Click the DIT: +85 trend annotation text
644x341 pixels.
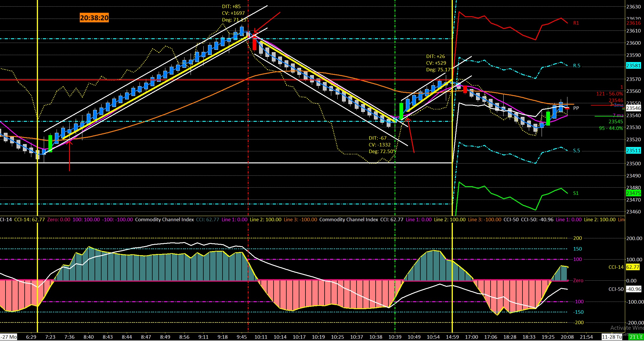coord(231,6)
